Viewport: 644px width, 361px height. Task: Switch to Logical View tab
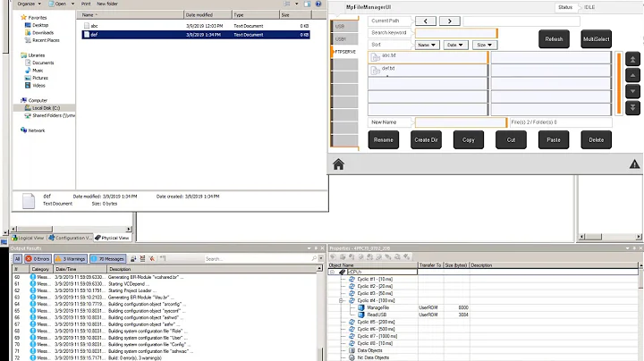(28, 238)
